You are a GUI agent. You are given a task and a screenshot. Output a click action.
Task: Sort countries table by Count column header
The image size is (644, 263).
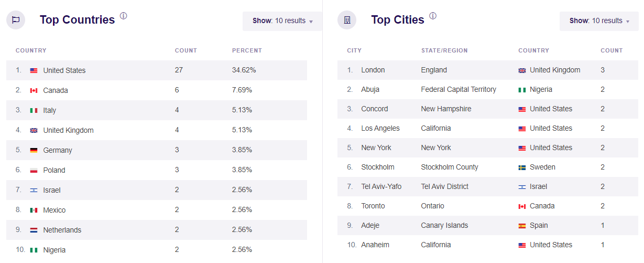[186, 51]
